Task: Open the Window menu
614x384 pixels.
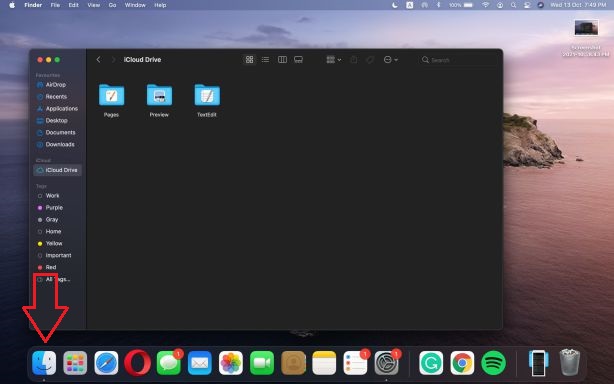Action: [x=135, y=5]
